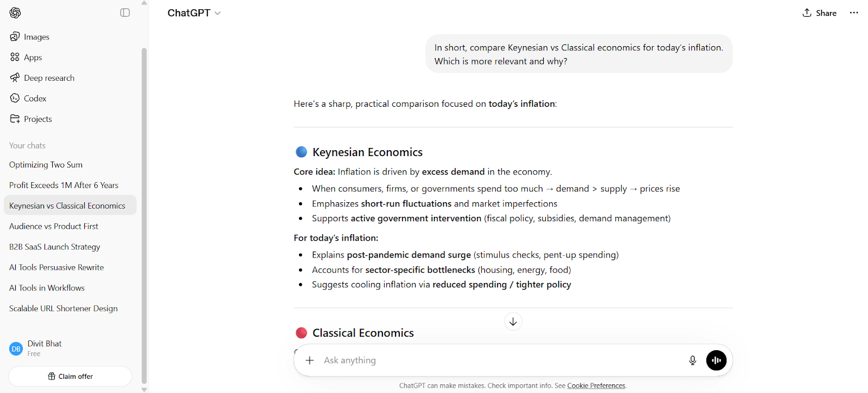The image size is (868, 393).
Task: Open Deep research
Action: [48, 78]
